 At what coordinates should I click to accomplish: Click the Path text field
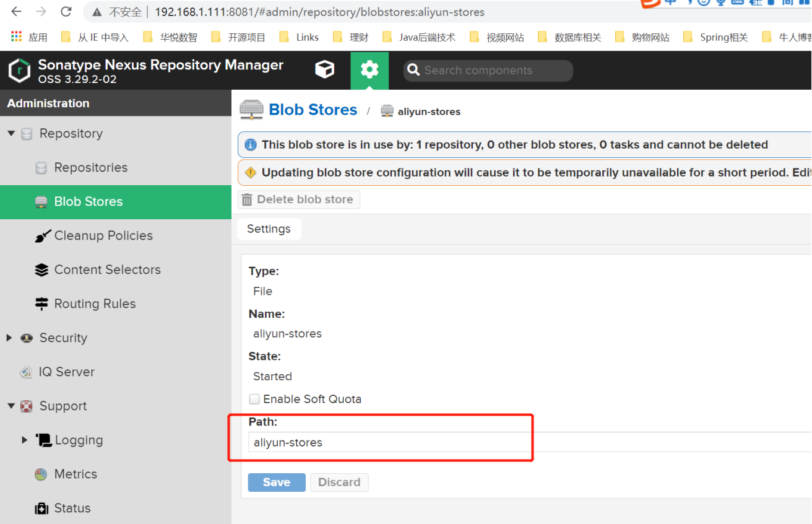tap(530, 442)
